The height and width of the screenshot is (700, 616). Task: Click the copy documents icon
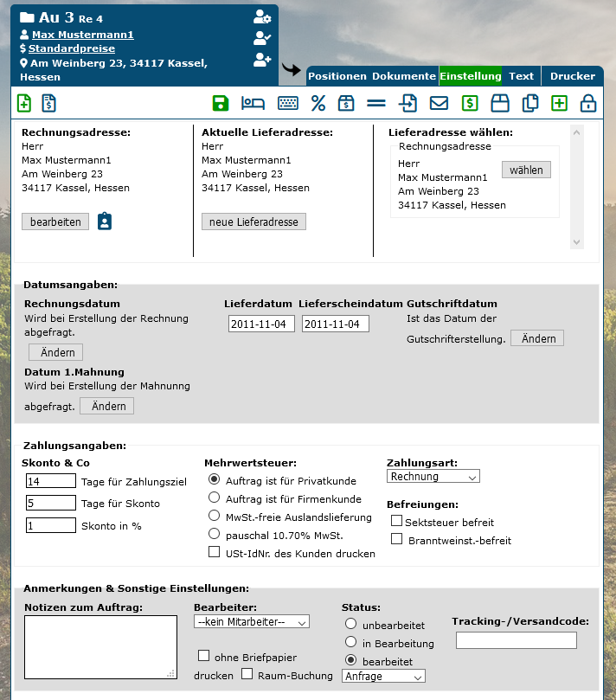click(530, 104)
